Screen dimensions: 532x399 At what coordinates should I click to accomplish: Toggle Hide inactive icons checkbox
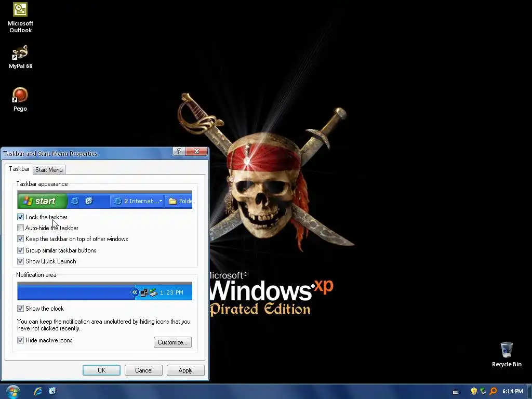pos(20,340)
